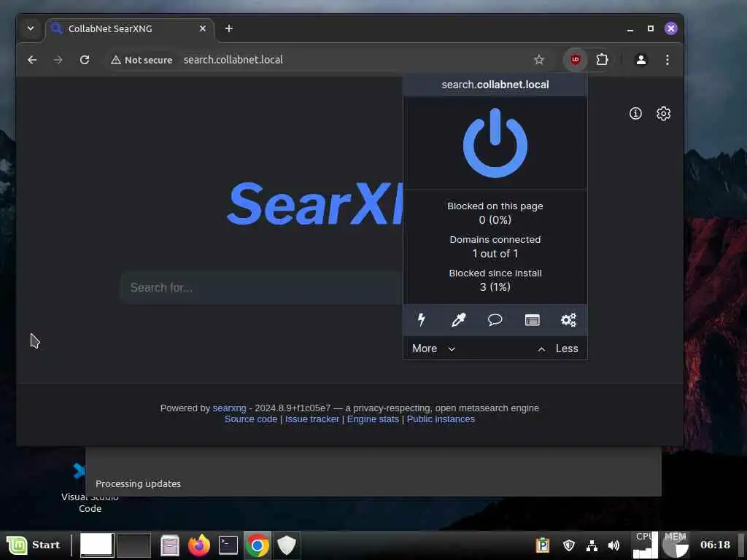The image size is (747, 560).
Task: Click the shield app taskbar icon
Action: (286, 545)
